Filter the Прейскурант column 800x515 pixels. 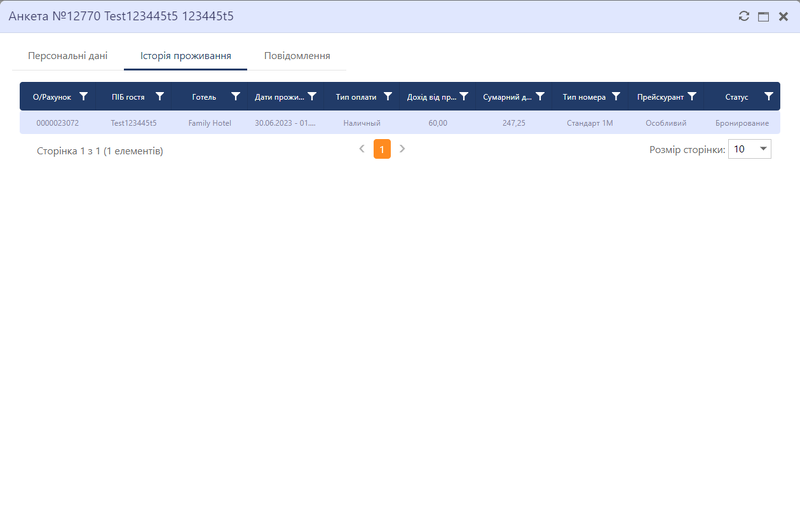click(x=692, y=97)
